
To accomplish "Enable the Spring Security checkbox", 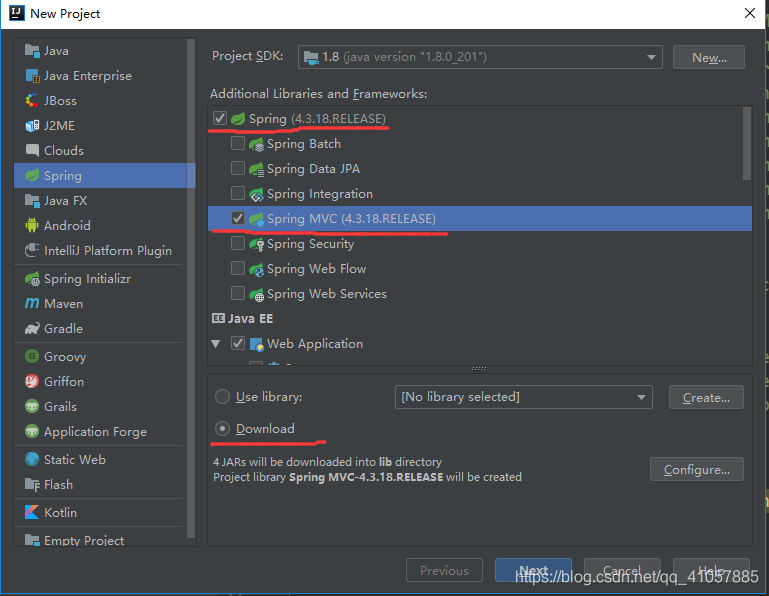I will tap(238, 243).
